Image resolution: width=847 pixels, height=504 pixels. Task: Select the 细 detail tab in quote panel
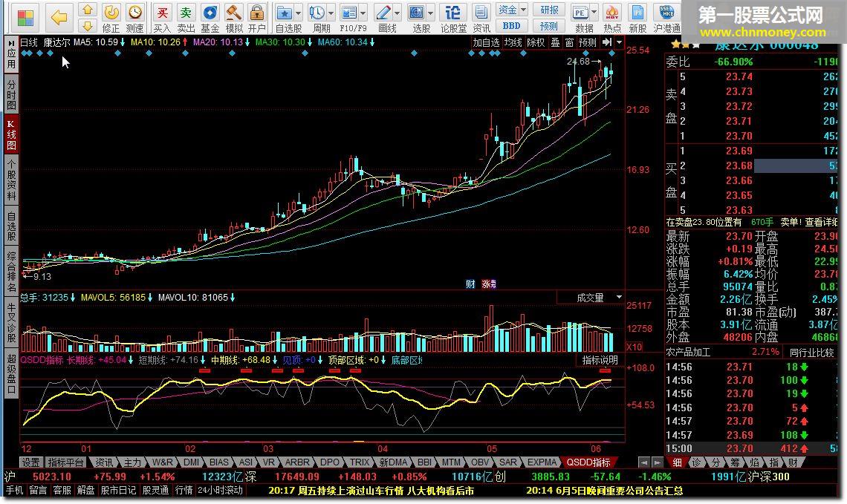[677, 462]
